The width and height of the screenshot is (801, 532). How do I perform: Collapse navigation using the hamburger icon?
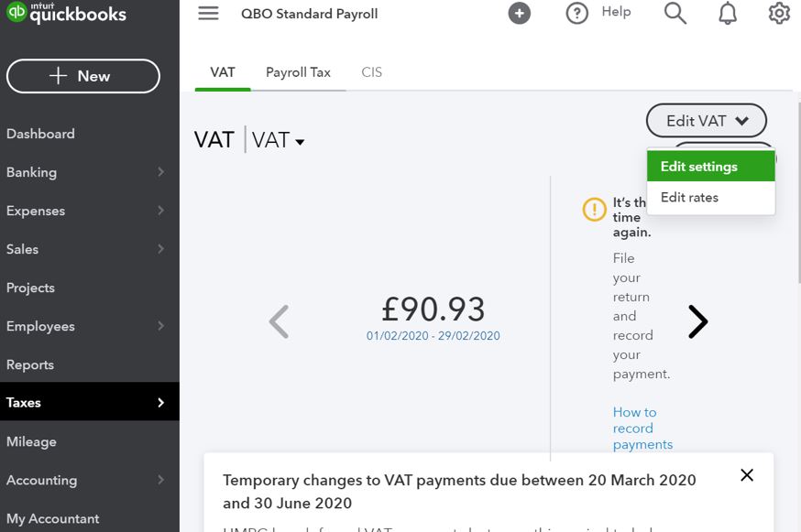208,13
